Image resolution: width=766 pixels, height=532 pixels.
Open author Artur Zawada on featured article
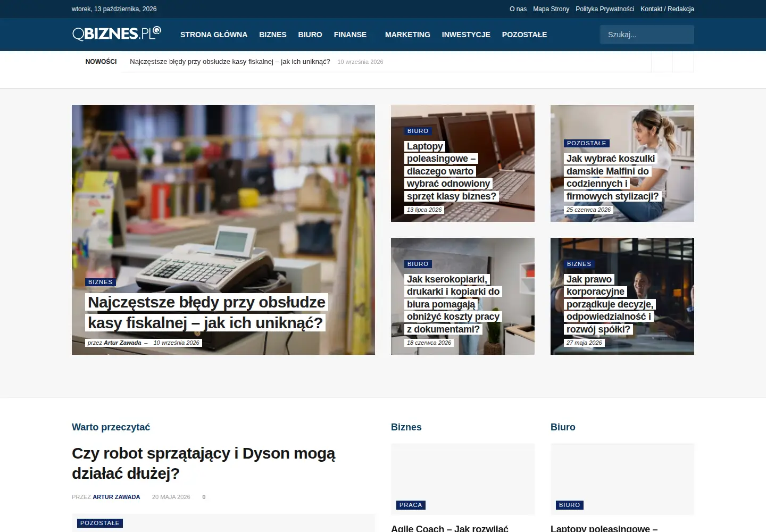click(x=122, y=343)
